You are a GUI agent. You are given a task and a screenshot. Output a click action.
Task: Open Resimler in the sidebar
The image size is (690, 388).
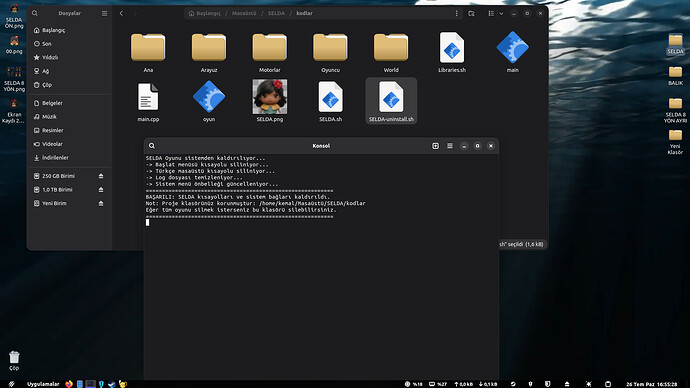(x=70, y=131)
